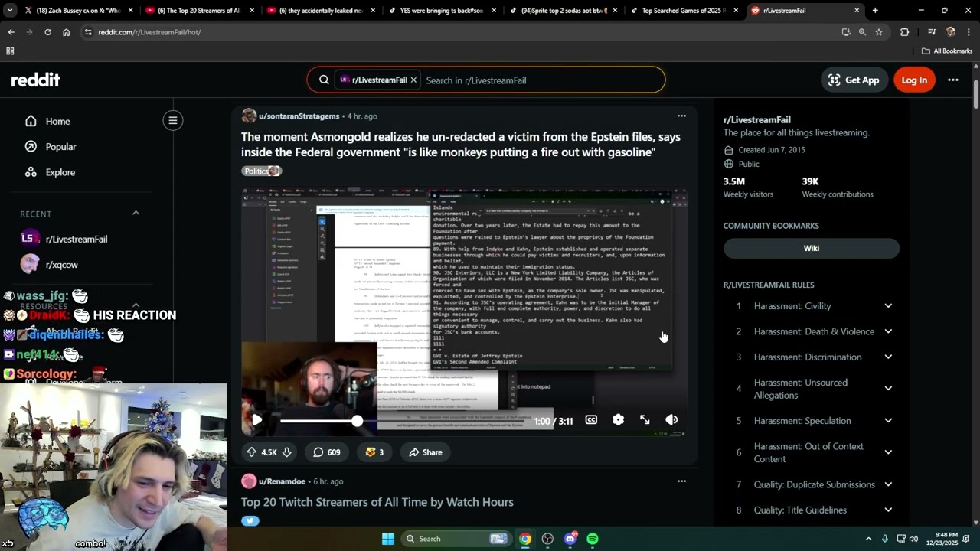The height and width of the screenshot is (551, 980).
Task: Open the 609 comments
Action: point(326,452)
